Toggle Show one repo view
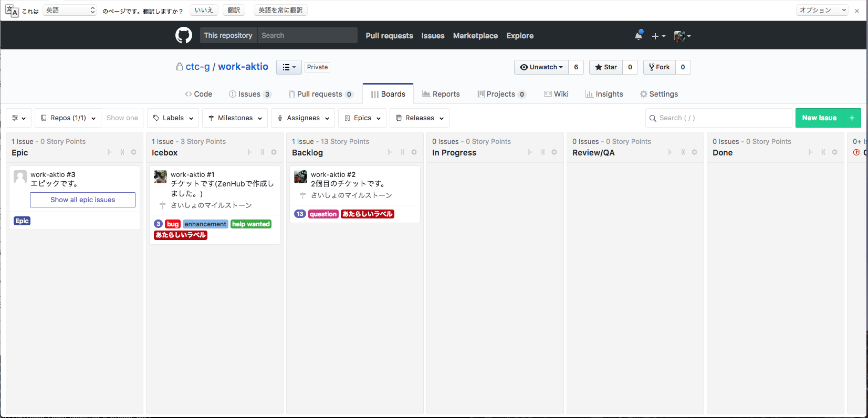This screenshot has width=868, height=418. (x=122, y=118)
